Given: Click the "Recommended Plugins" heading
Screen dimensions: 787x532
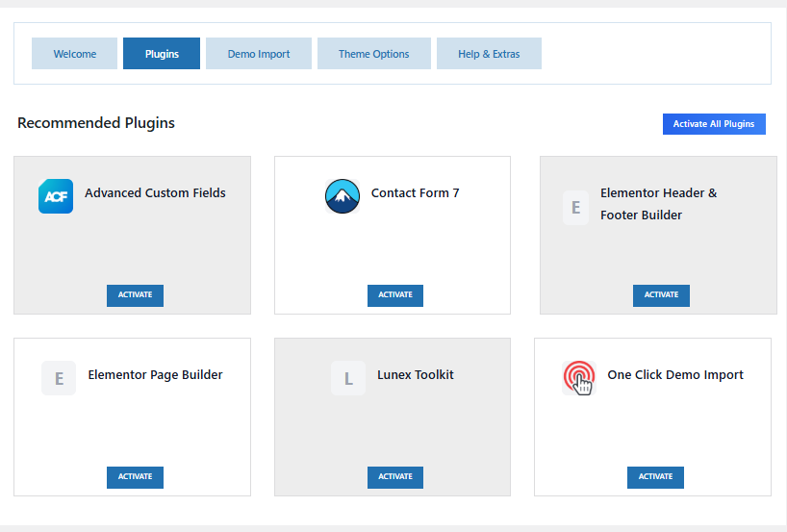Looking at the screenshot, I should click(x=96, y=123).
